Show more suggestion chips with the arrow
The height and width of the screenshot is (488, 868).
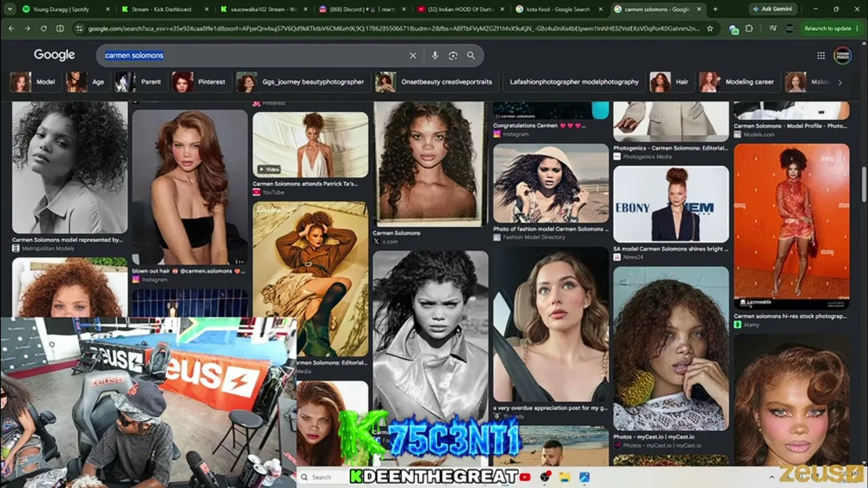point(840,82)
